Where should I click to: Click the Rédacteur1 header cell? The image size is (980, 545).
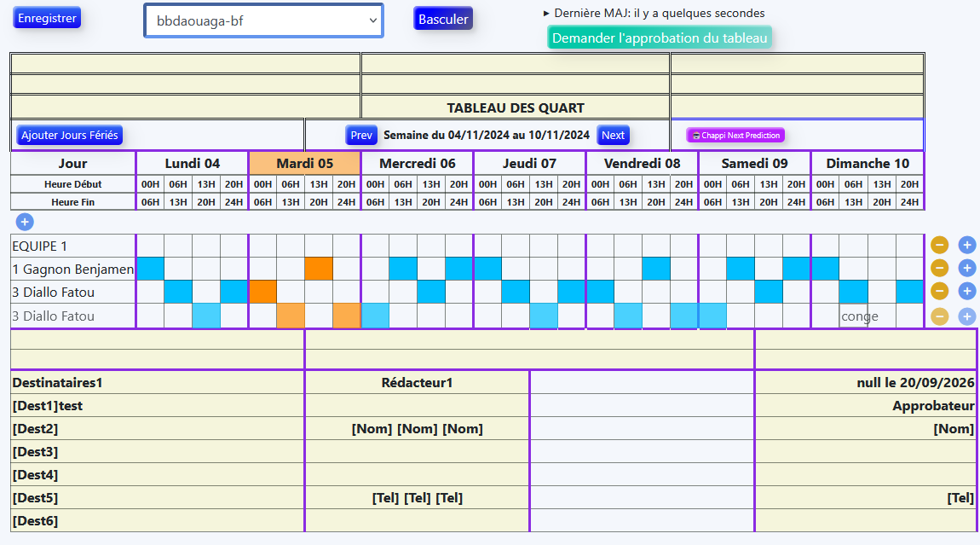[417, 382]
